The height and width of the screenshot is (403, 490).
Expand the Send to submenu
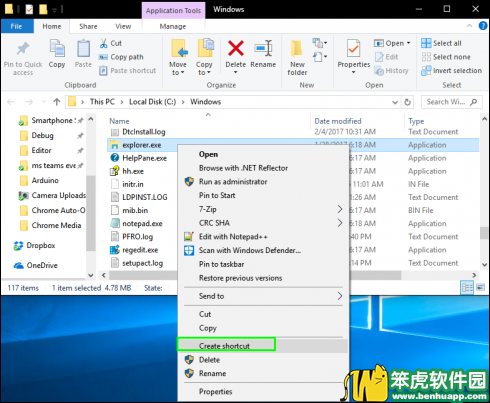click(x=263, y=296)
